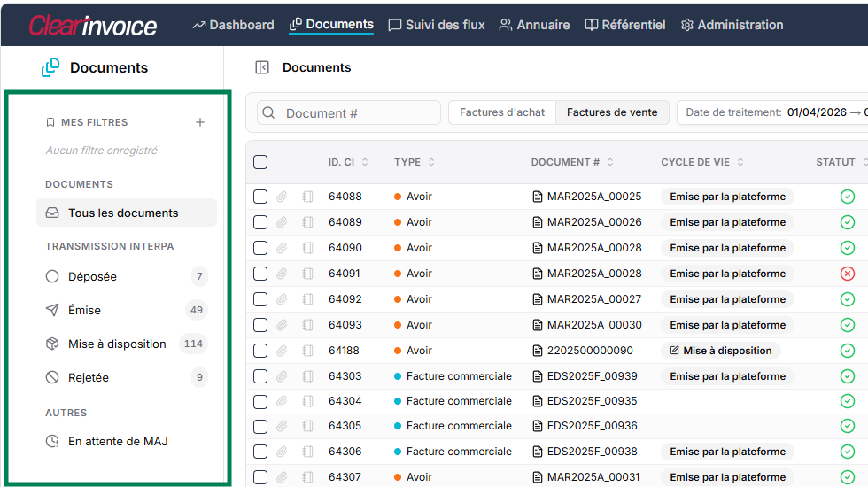Click document icon beside EDS2025F_00938
The width and height of the screenshot is (868, 487).
point(537,452)
